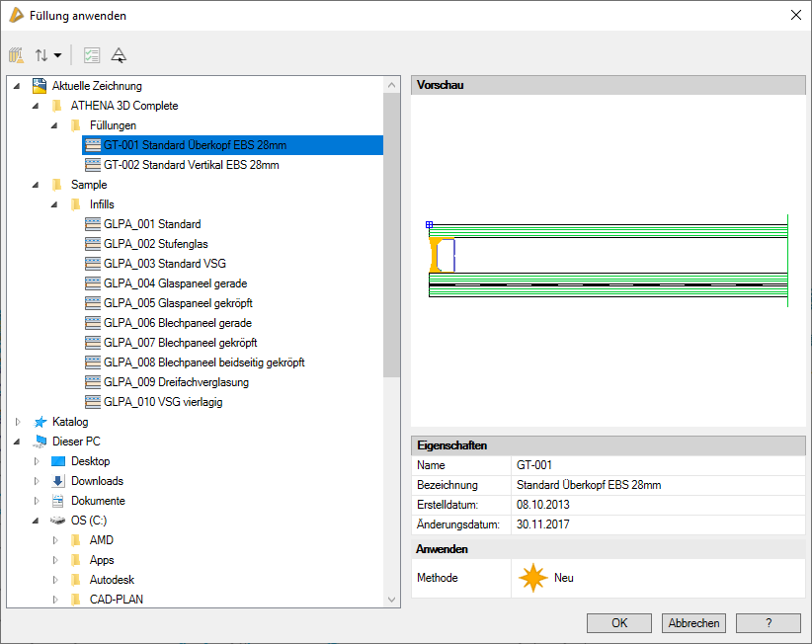
Task: Select GT-002 Standard Vertikal EBS 28mm
Action: pyautogui.click(x=191, y=165)
